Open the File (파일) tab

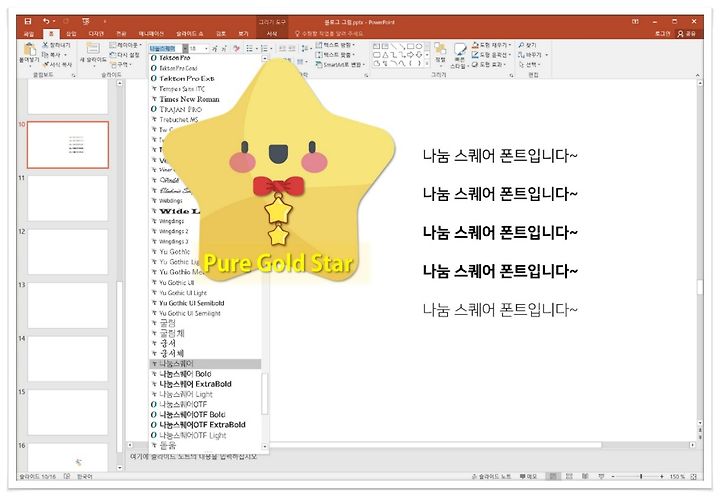coord(28,34)
